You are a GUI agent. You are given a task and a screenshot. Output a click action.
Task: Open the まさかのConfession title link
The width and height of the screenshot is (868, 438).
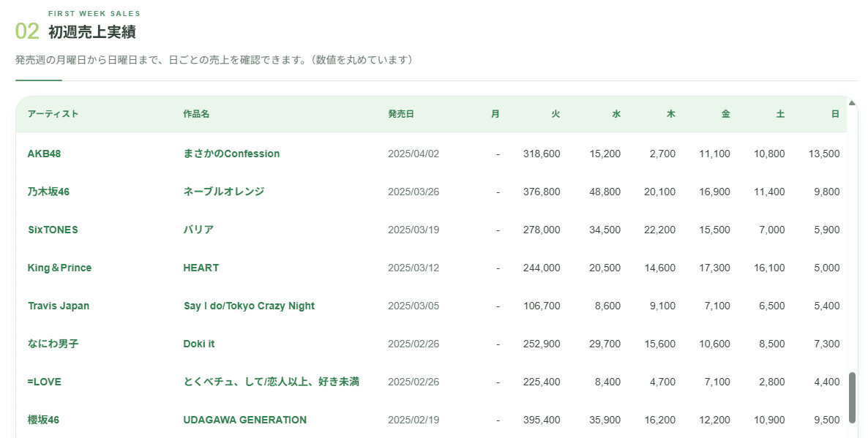(231, 154)
